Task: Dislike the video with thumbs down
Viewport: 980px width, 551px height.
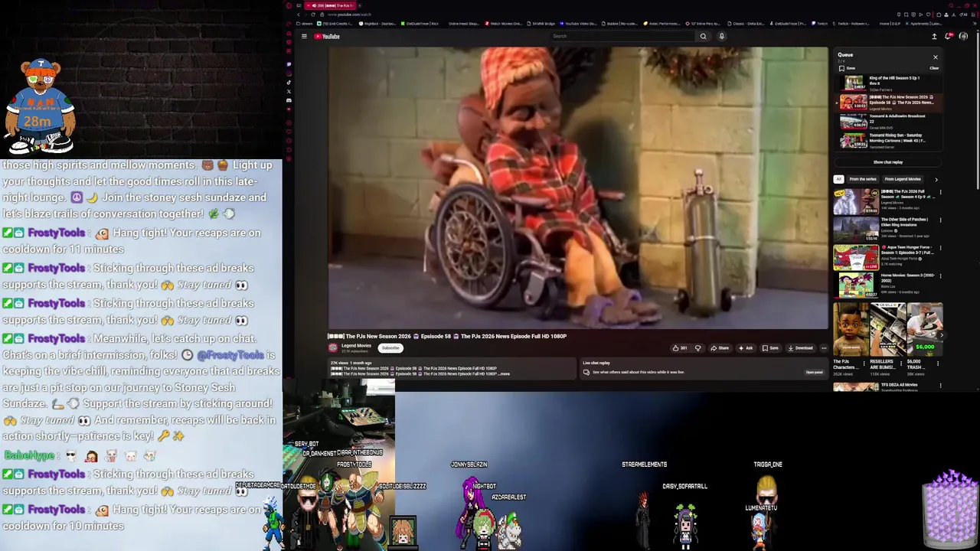Action: pos(697,348)
